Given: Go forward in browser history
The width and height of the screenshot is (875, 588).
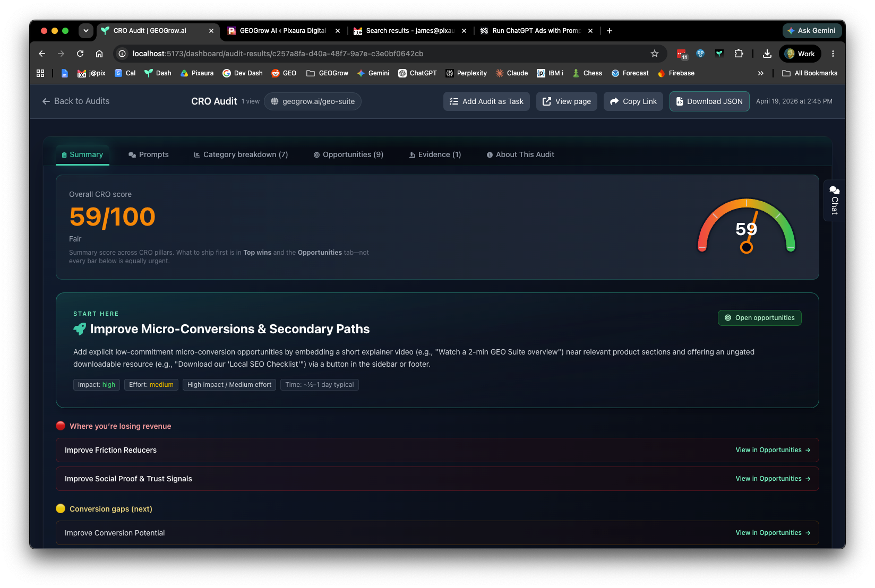Looking at the screenshot, I should click(x=61, y=54).
